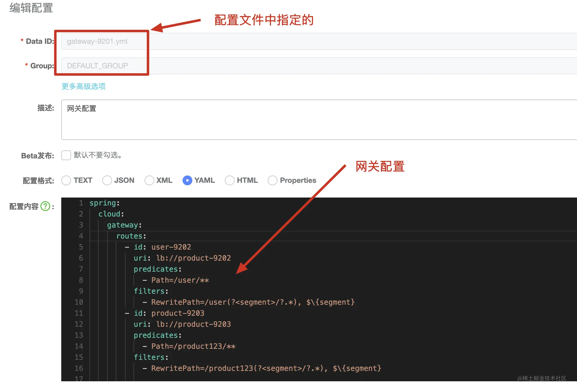Select the Properties format radio button

273,180
